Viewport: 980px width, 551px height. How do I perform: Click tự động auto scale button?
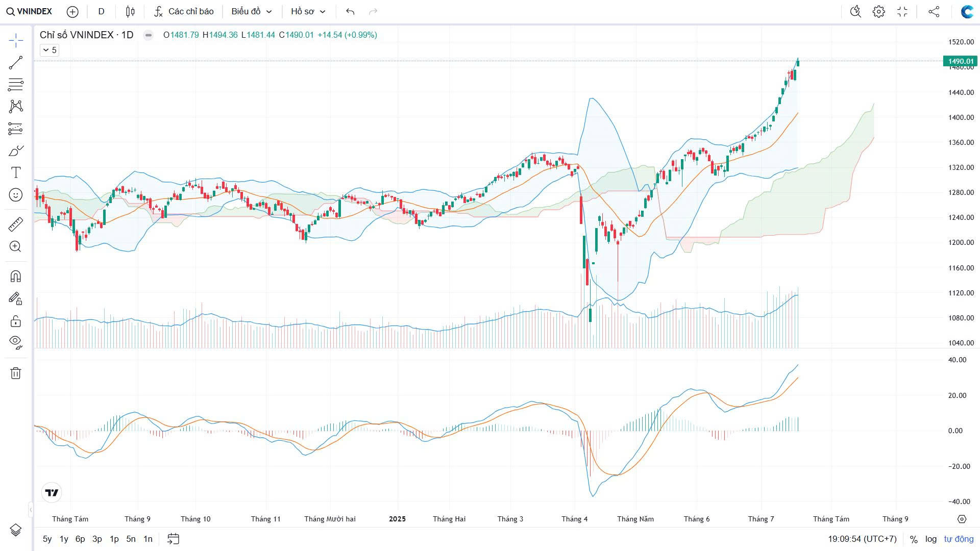point(959,539)
